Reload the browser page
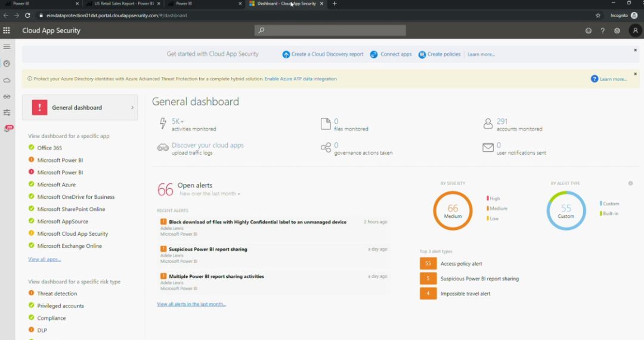This screenshot has height=340, width=644. [x=27, y=15]
